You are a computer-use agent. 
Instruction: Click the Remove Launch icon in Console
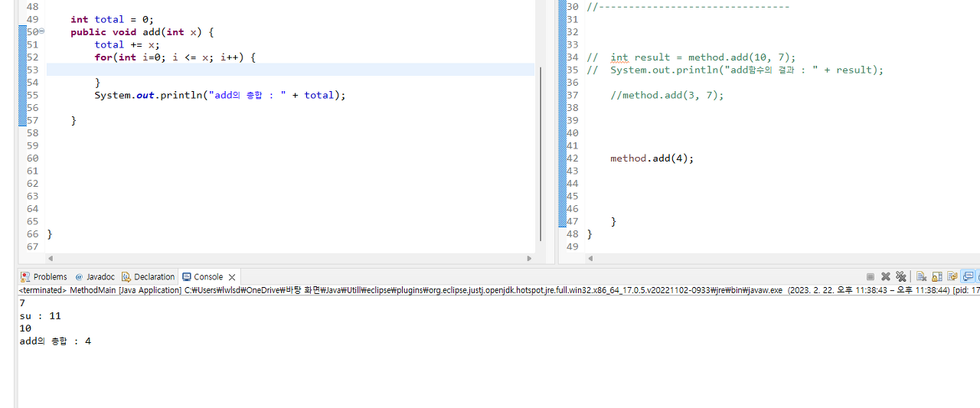click(886, 276)
